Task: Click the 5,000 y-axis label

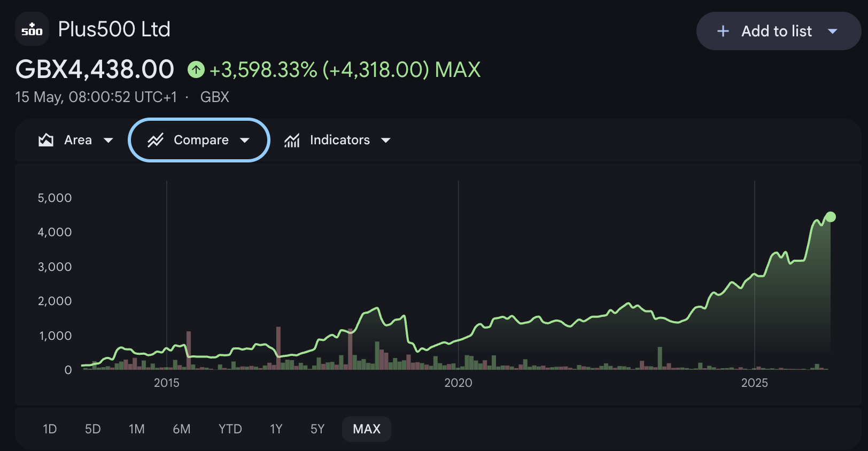Action: pyautogui.click(x=55, y=198)
